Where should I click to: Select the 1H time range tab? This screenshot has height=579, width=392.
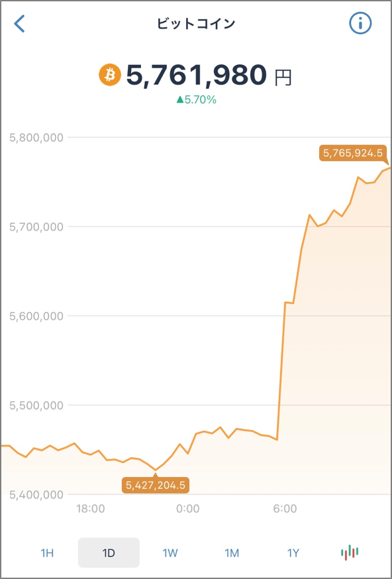click(x=47, y=553)
